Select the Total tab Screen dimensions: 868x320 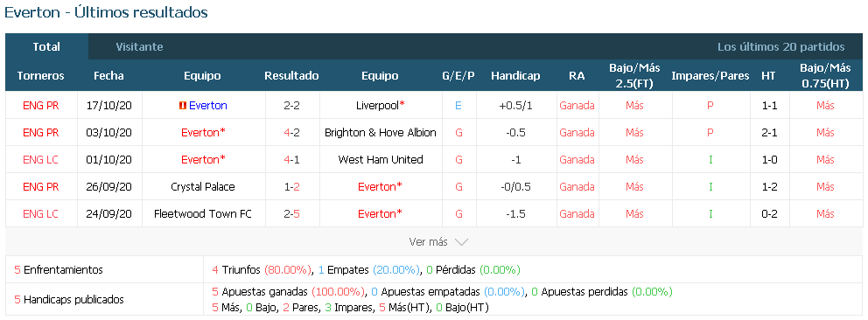[x=46, y=47]
